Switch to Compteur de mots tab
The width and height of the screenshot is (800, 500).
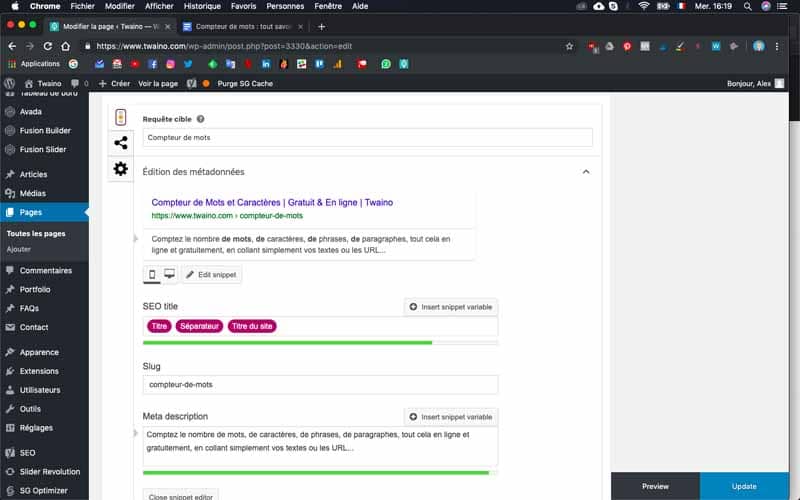(x=243, y=27)
